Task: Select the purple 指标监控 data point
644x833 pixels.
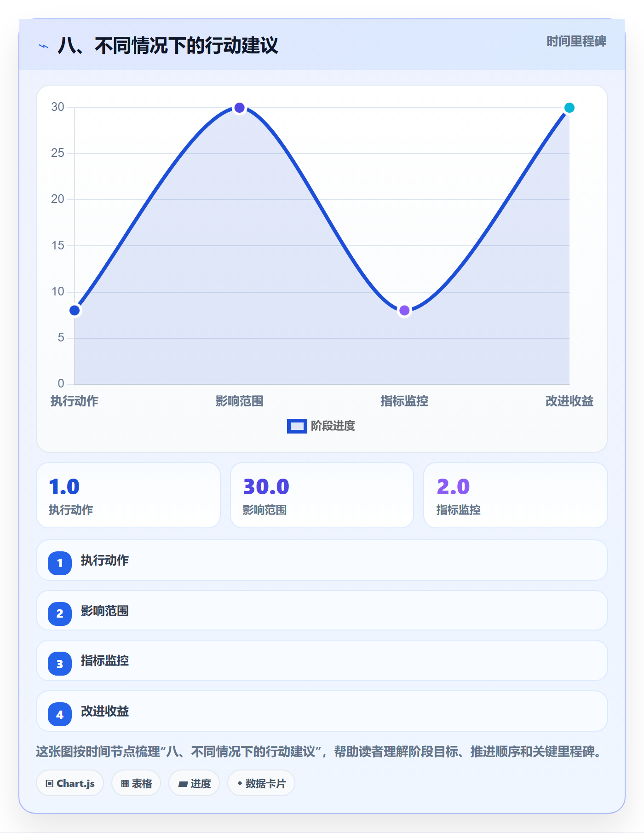Action: click(404, 311)
